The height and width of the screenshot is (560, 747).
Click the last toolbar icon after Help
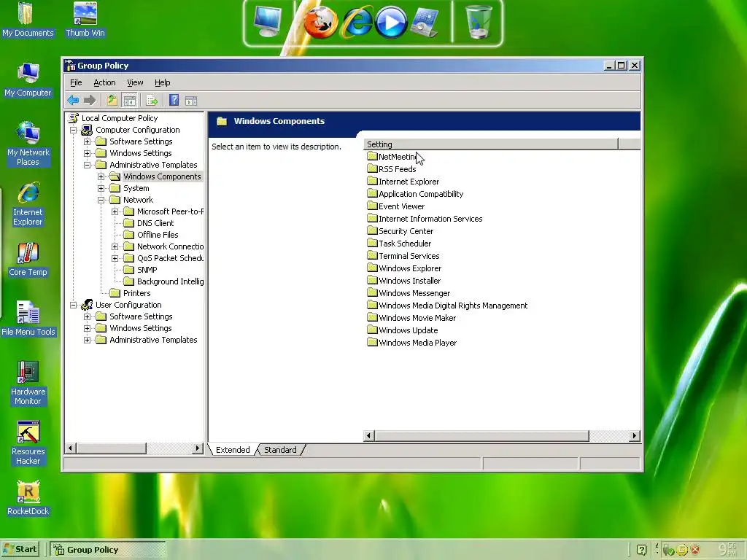coord(191,101)
